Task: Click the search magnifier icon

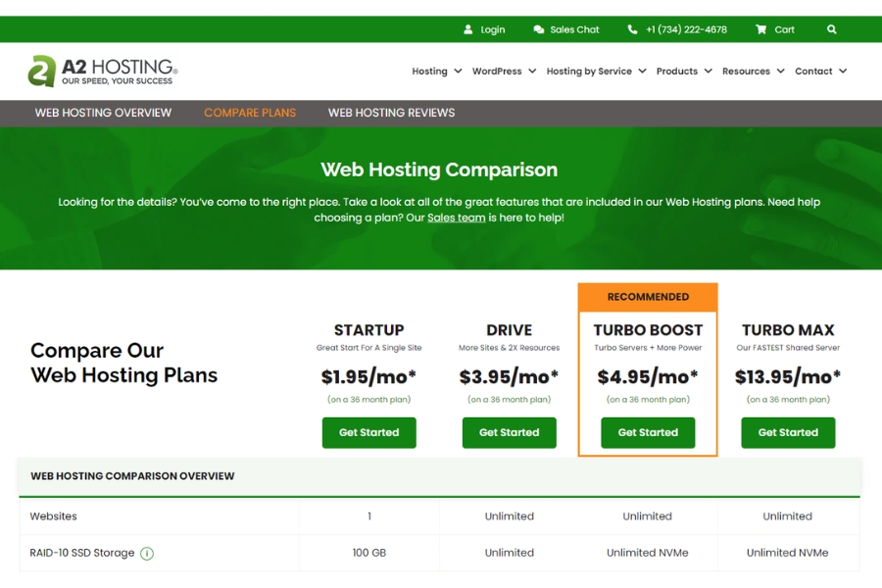Action: coord(831,29)
